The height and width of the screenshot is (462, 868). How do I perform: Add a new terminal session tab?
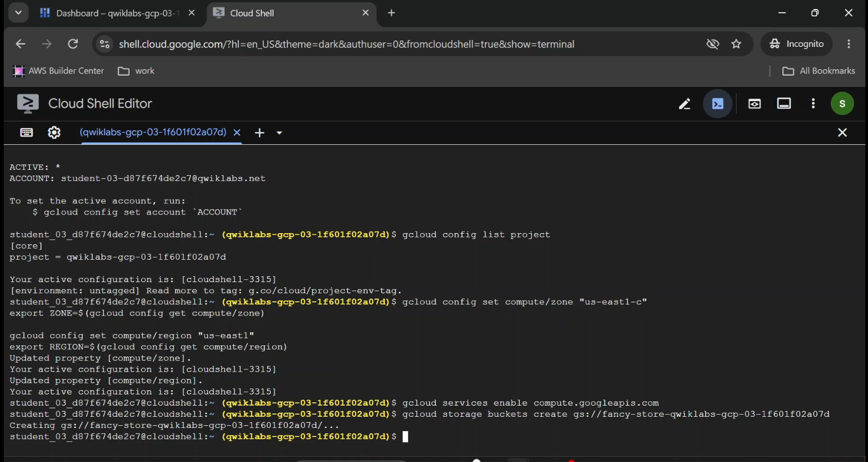click(x=260, y=133)
